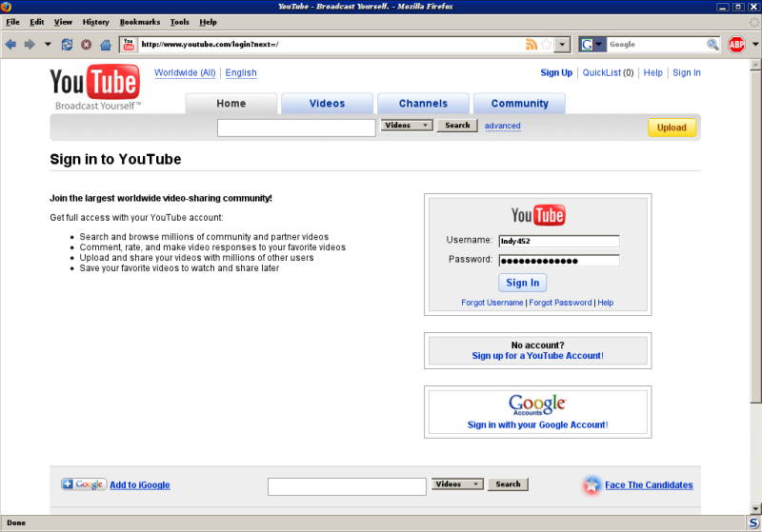Screen dimensions: 762x532
Task: Click the top Search button
Action: click(457, 126)
